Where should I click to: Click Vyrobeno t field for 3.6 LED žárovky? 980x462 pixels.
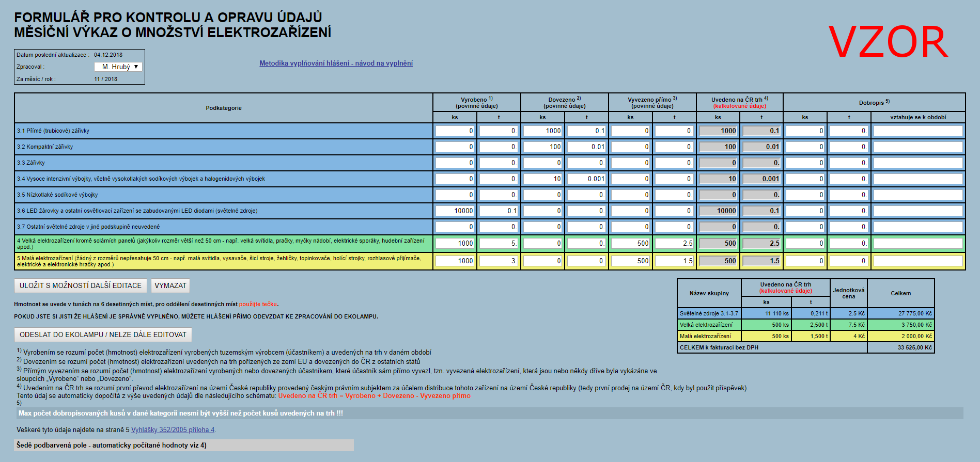point(499,211)
